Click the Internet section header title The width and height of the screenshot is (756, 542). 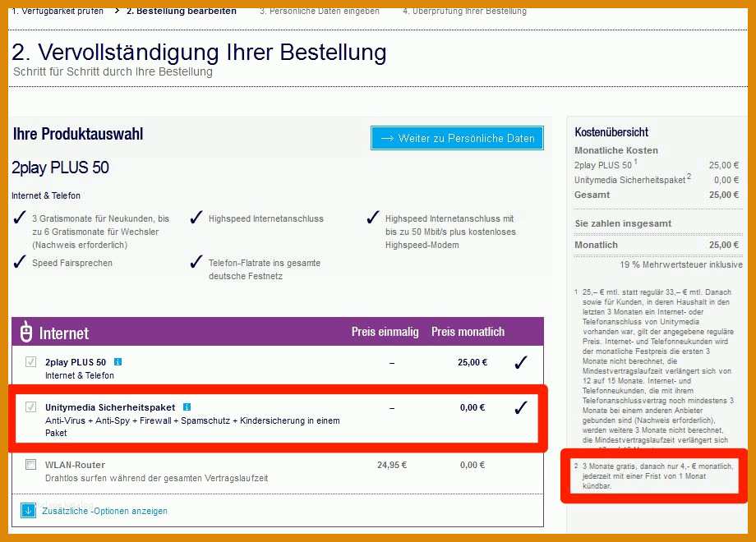click(64, 333)
